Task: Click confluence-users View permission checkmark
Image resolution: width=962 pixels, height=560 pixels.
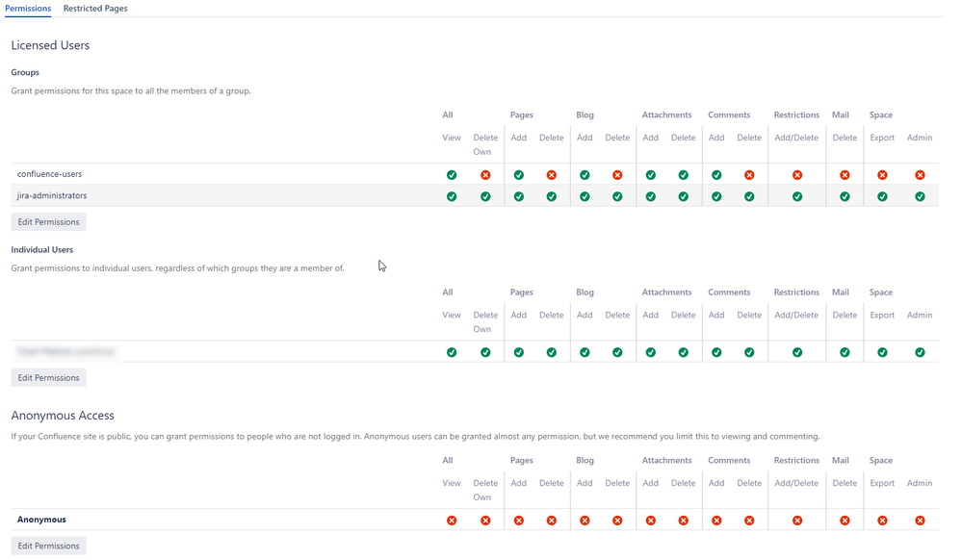Action: coord(452,175)
